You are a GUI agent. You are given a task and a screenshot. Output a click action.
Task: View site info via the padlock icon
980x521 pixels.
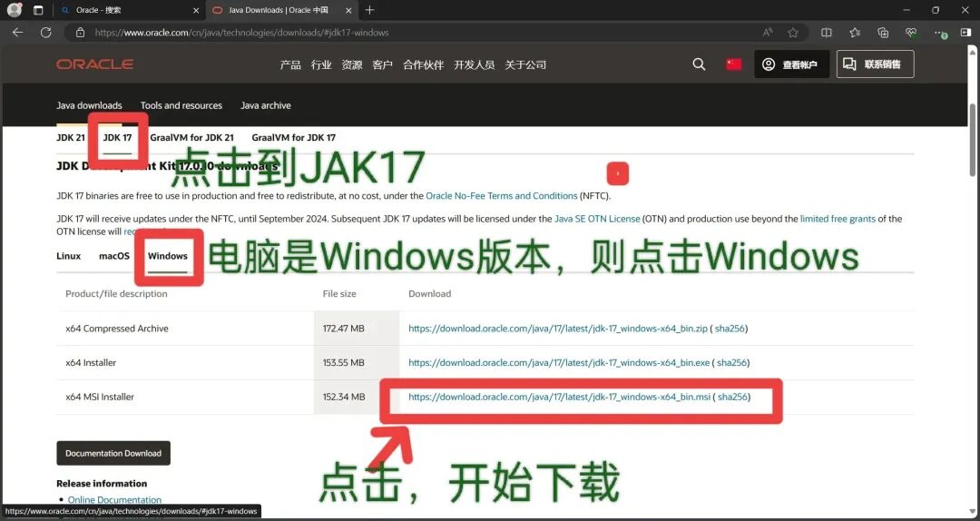[x=80, y=33]
